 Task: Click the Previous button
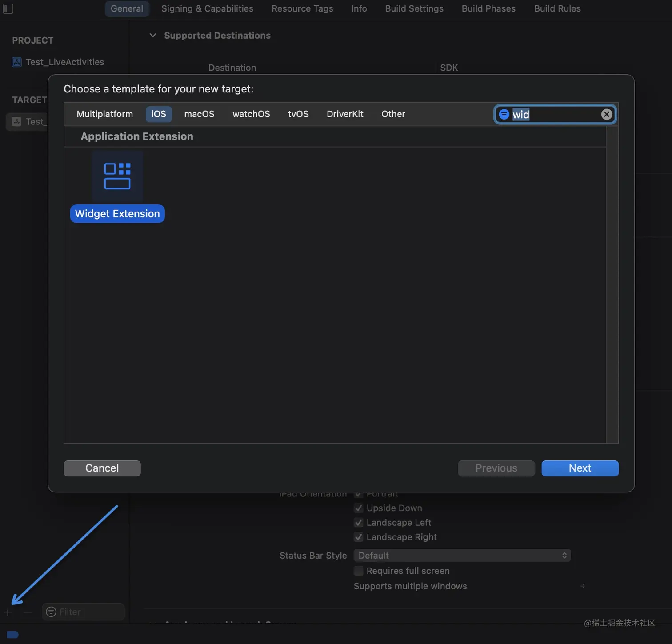pyautogui.click(x=496, y=468)
